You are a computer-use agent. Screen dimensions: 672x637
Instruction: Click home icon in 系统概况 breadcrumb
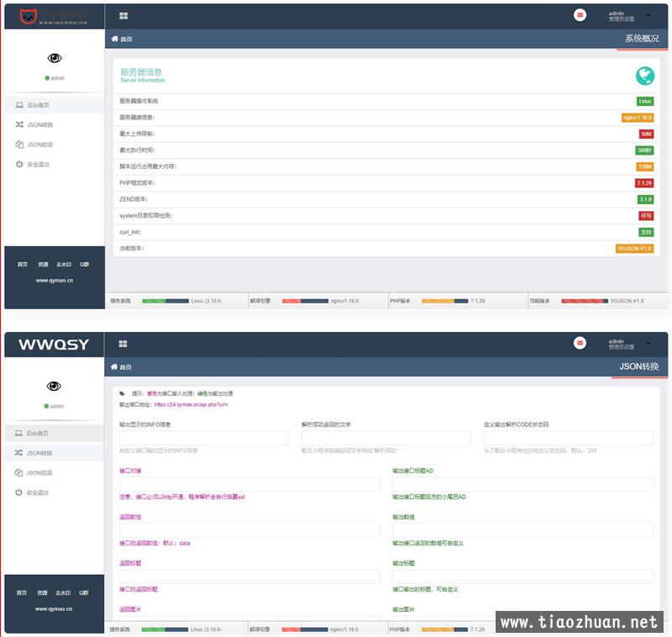point(115,39)
